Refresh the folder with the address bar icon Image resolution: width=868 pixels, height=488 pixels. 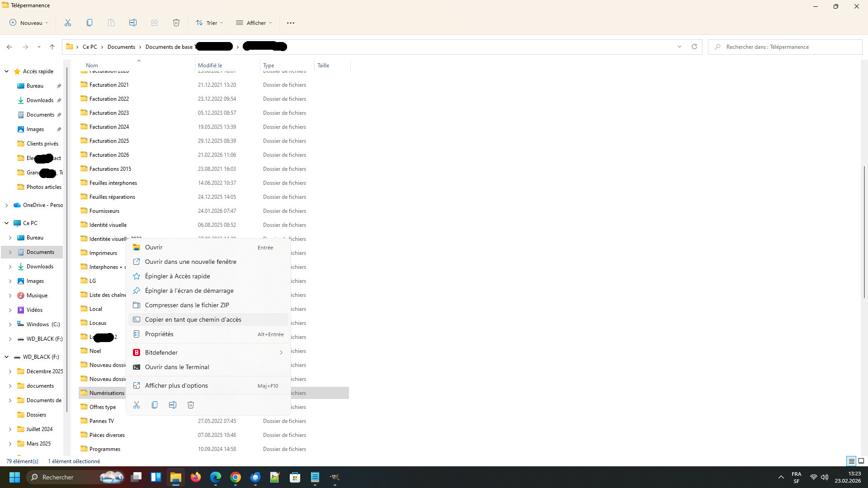tap(694, 47)
